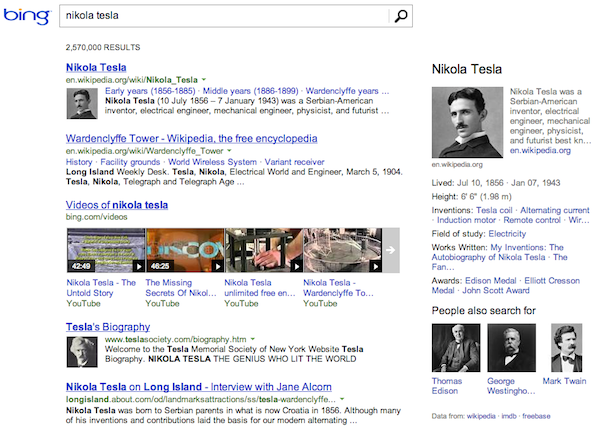Screen dimensions: 600x429
Task: Open the History sitelink under Wardenclyffe Tower
Action: [79, 162]
